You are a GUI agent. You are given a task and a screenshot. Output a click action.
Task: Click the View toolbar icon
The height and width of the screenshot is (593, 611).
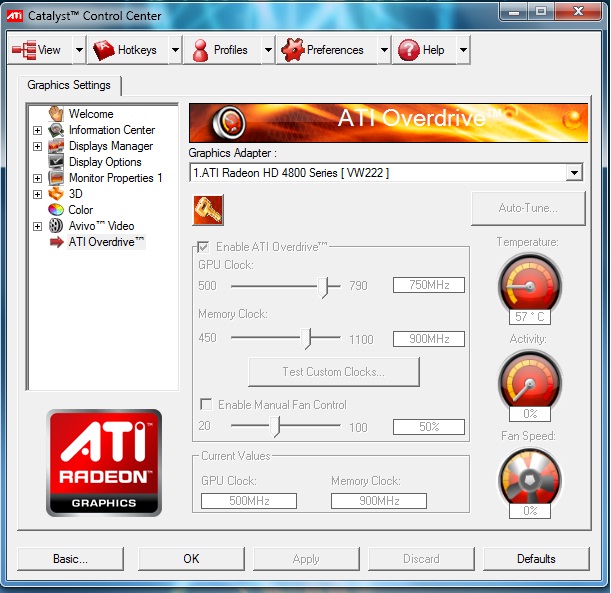pos(24,50)
